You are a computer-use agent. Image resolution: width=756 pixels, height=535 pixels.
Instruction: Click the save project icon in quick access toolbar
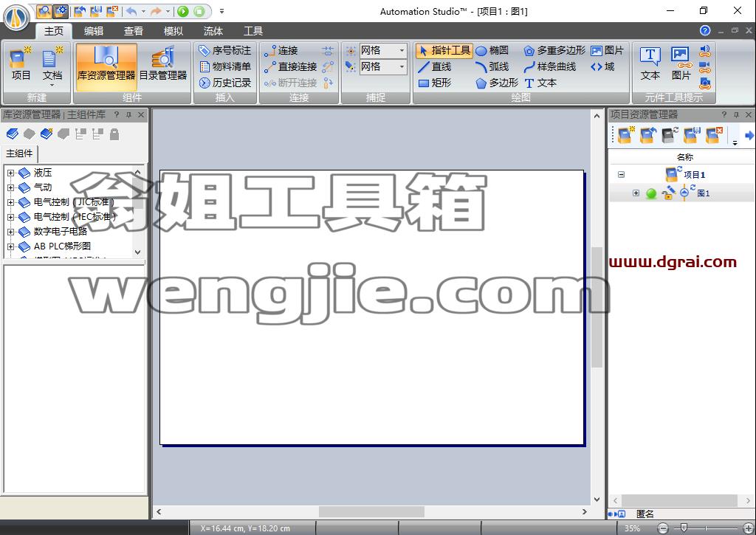95,11
